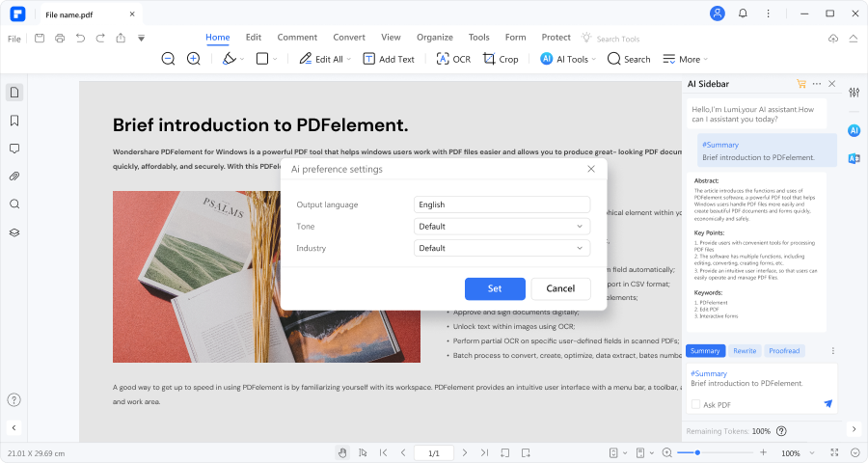Switch to the Home tab

tap(218, 37)
